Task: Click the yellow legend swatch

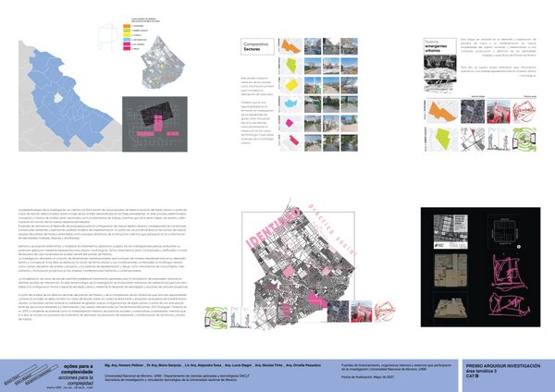Action: pyautogui.click(x=127, y=35)
